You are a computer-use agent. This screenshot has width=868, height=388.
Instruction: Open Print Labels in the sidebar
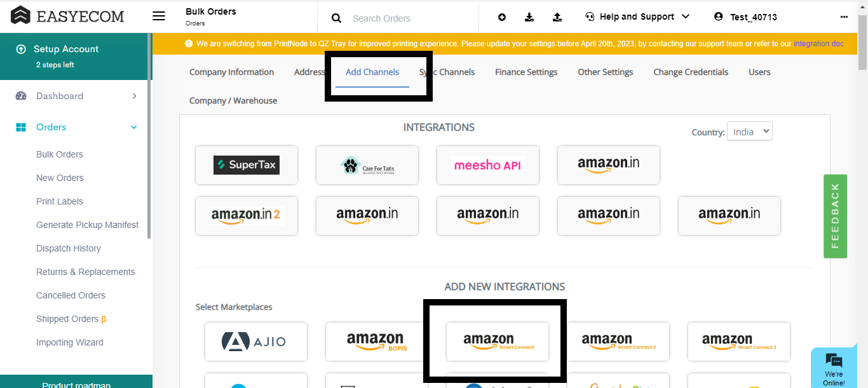(x=60, y=201)
